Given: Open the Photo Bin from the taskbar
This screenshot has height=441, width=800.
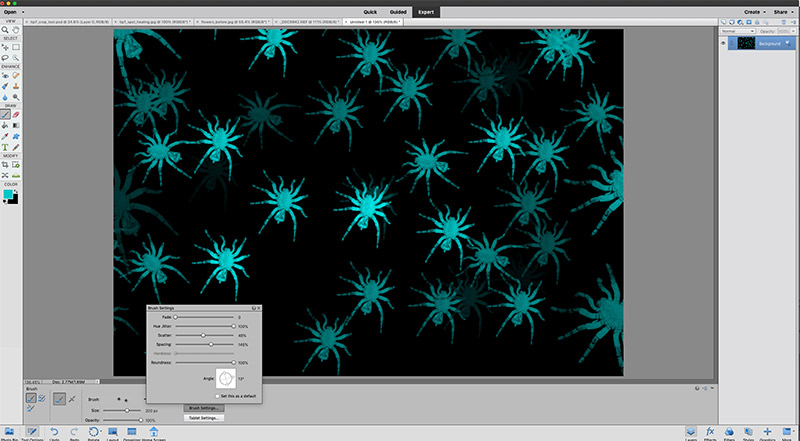Looking at the screenshot, I should click(9, 433).
